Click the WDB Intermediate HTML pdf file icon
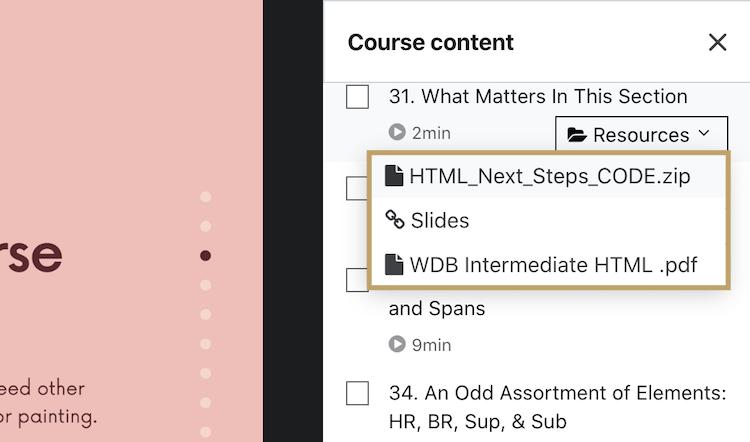750x442 pixels. [395, 265]
